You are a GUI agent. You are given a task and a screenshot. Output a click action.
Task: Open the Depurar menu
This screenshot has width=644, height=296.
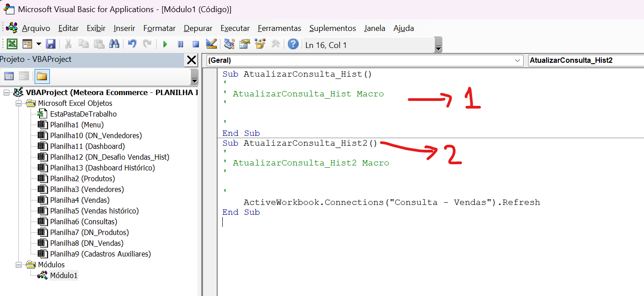(198, 28)
